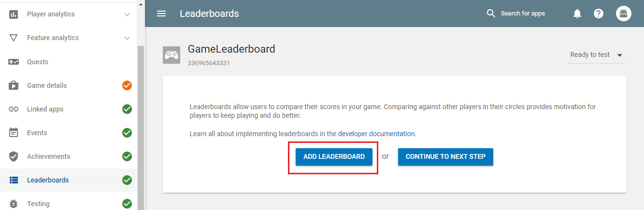Expand the Feature analytics section
This screenshot has height=210, width=644.
[127, 38]
